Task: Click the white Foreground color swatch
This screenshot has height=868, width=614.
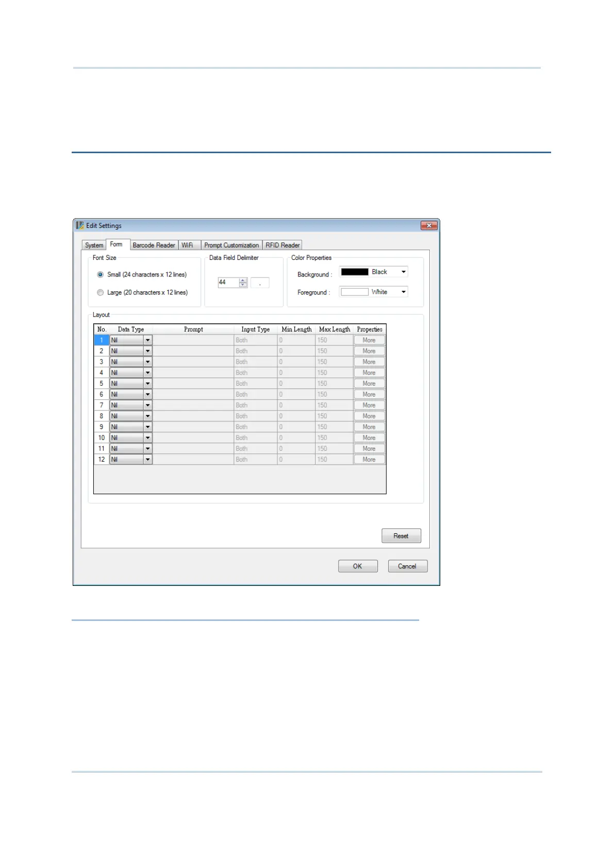Action: (x=355, y=292)
